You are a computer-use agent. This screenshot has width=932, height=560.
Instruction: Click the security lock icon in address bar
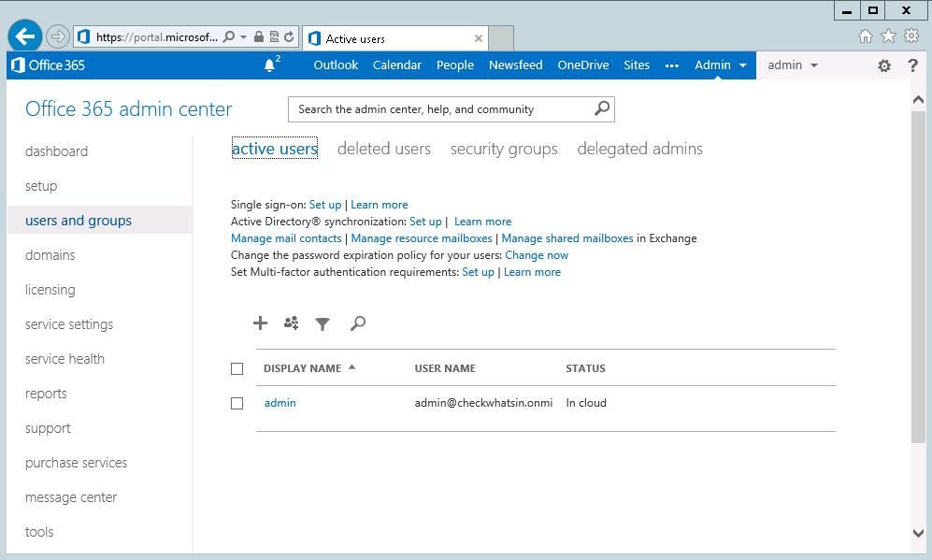[x=259, y=36]
